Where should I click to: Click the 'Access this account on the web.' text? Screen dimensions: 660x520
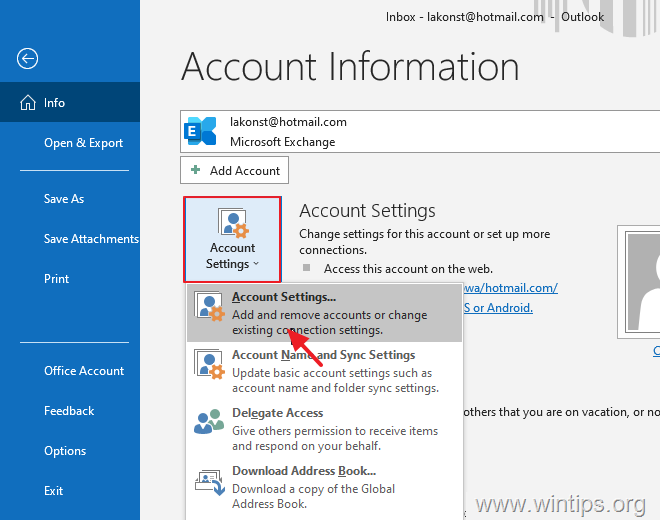pyautogui.click(x=408, y=269)
